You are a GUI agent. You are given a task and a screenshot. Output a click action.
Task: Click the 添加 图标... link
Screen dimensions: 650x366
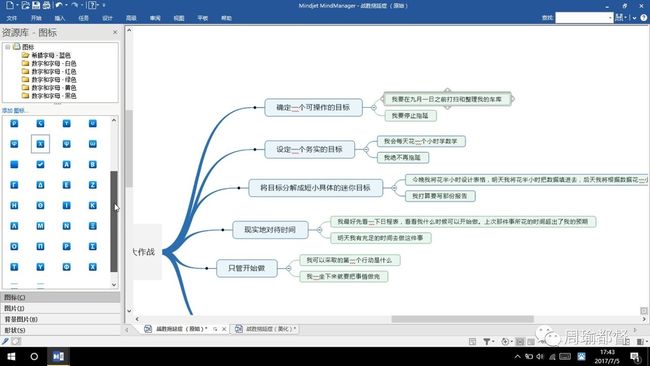[x=15, y=111]
